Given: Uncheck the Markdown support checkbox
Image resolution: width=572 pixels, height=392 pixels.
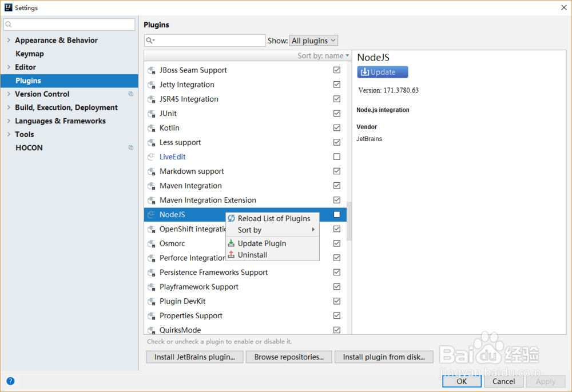Looking at the screenshot, I should [337, 171].
